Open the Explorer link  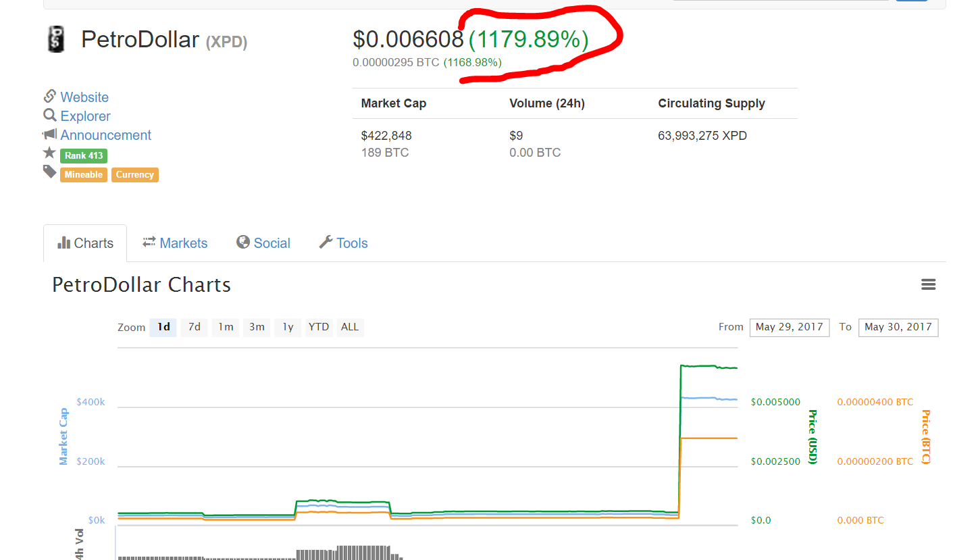pyautogui.click(x=85, y=116)
